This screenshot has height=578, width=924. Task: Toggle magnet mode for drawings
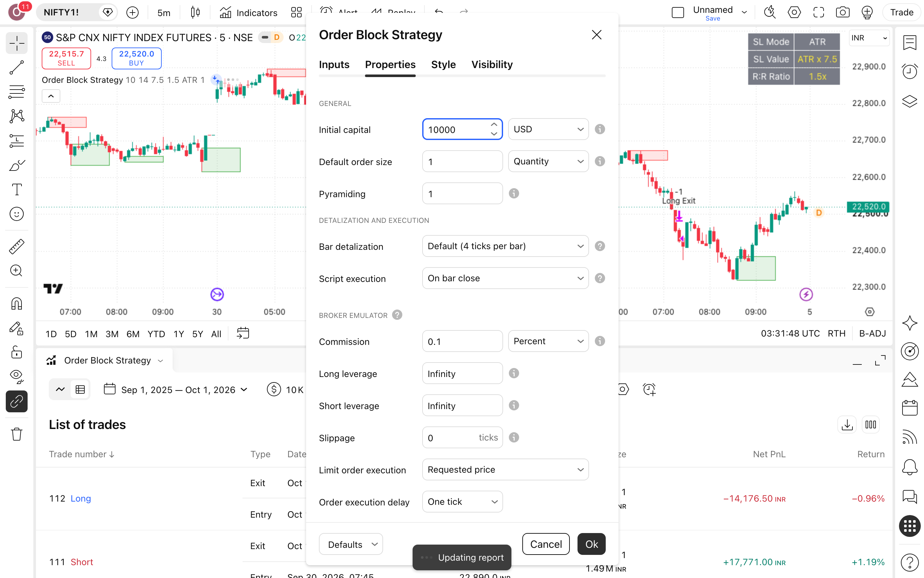pyautogui.click(x=16, y=304)
